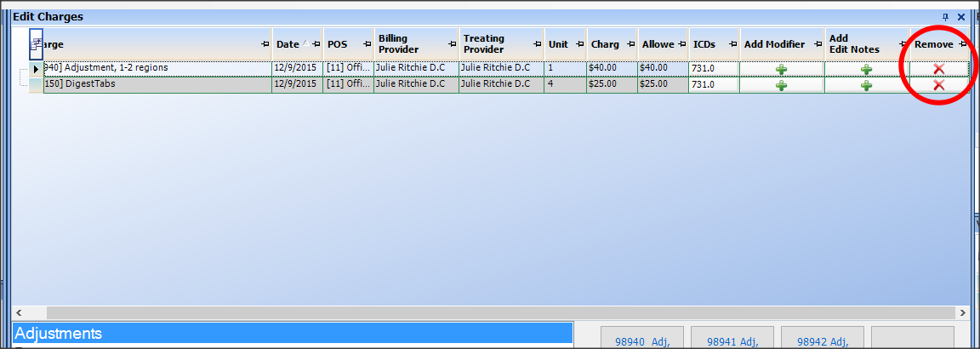The image size is (980, 349).
Task: Select Billing Provider cell in DigestTabs row
Action: click(x=416, y=84)
